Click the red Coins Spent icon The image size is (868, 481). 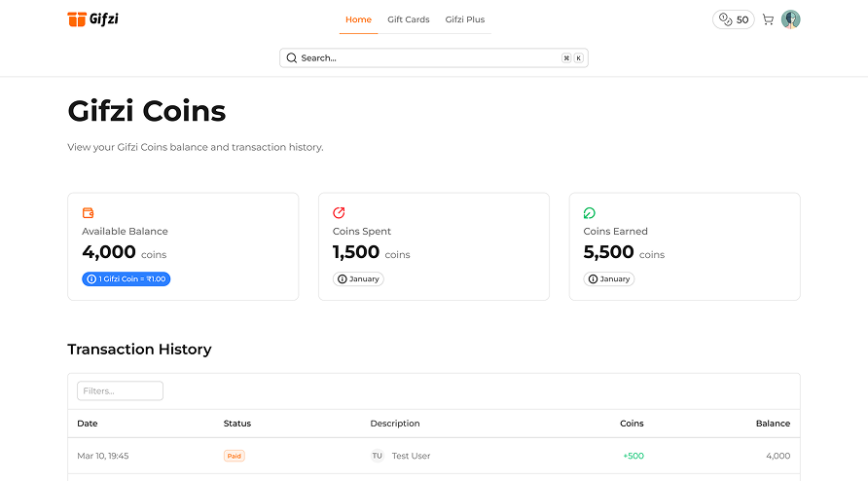pos(339,212)
